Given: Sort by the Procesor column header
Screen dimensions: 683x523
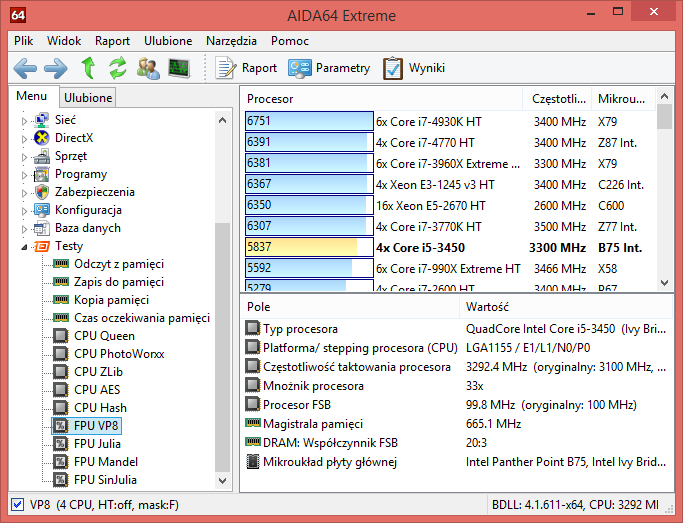Looking at the screenshot, I should [x=381, y=99].
